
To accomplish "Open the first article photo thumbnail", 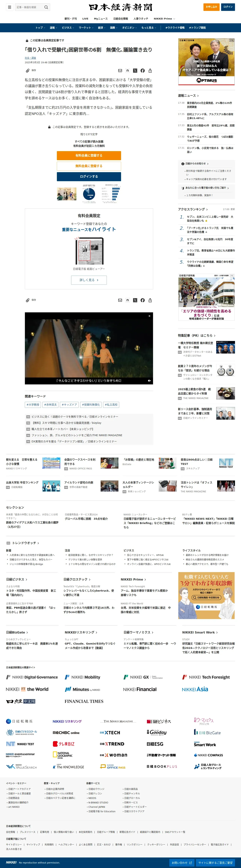I will [x=67, y=194].
